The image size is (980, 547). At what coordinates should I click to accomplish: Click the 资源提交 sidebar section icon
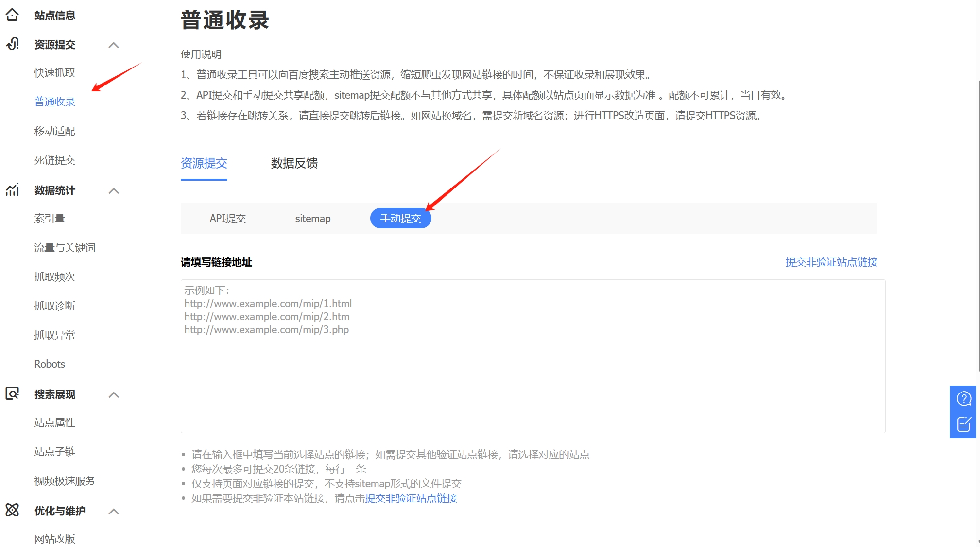[x=12, y=44]
